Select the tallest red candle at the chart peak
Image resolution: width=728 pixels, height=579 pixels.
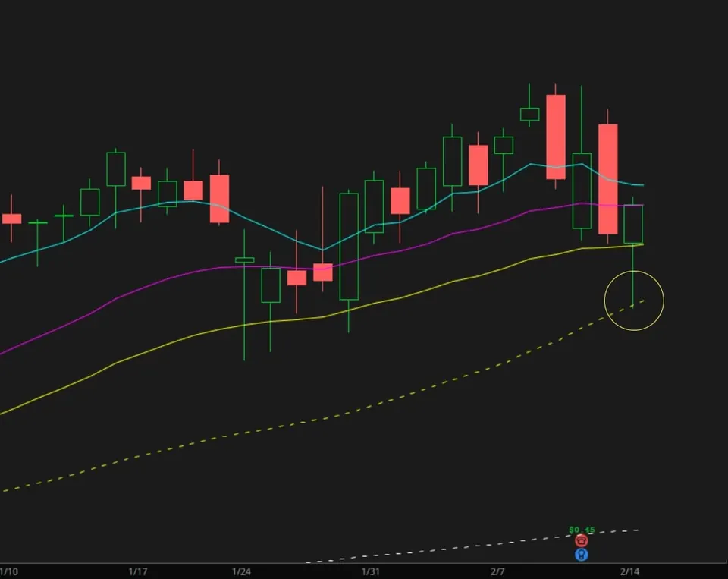pos(556,137)
